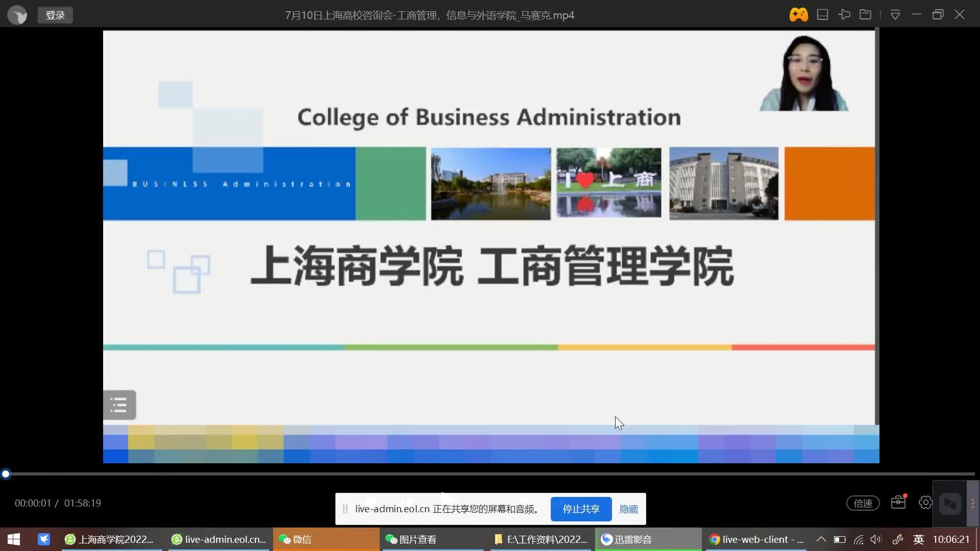This screenshot has height=551, width=980.
Task: Click the pen workspace tray icon
Action: point(898,539)
